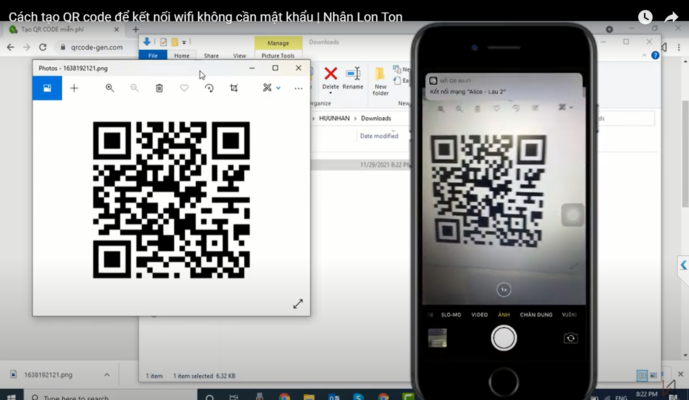The image size is (689, 400).
Task: Click the plus Add to icon in Photos
Action: pos(74,88)
